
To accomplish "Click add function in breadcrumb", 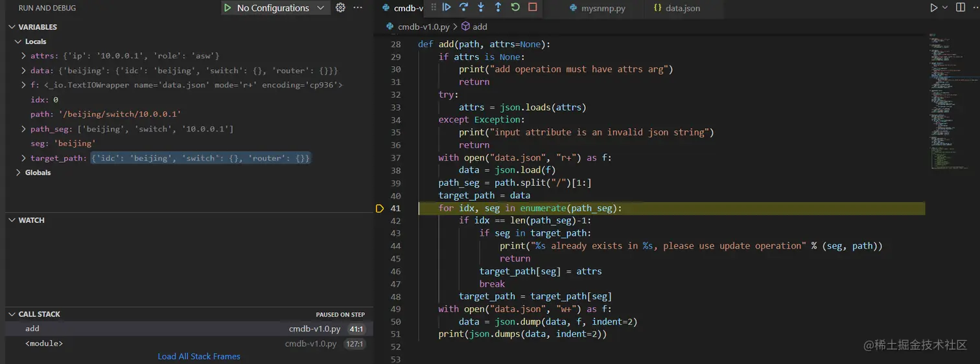I will pyautogui.click(x=480, y=27).
